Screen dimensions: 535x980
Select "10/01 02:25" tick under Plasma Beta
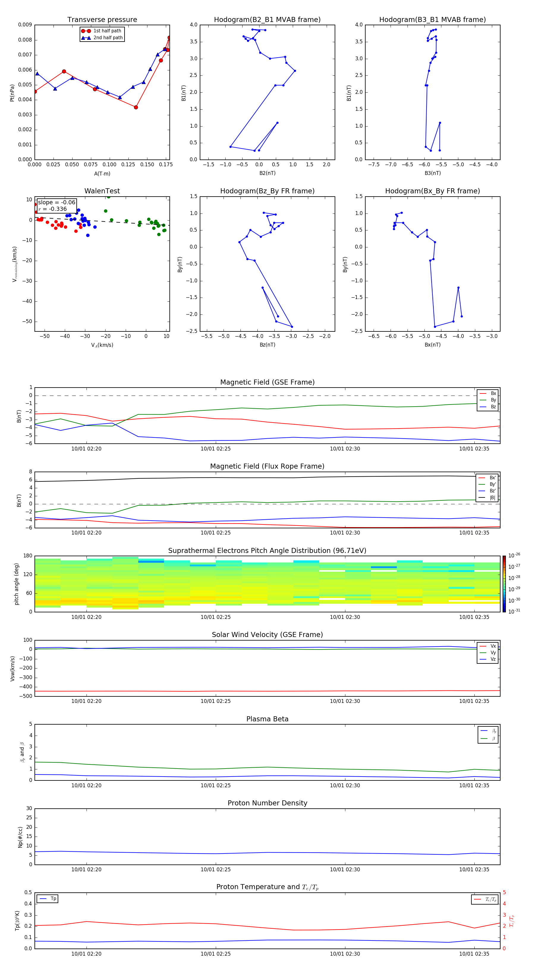(x=215, y=785)
